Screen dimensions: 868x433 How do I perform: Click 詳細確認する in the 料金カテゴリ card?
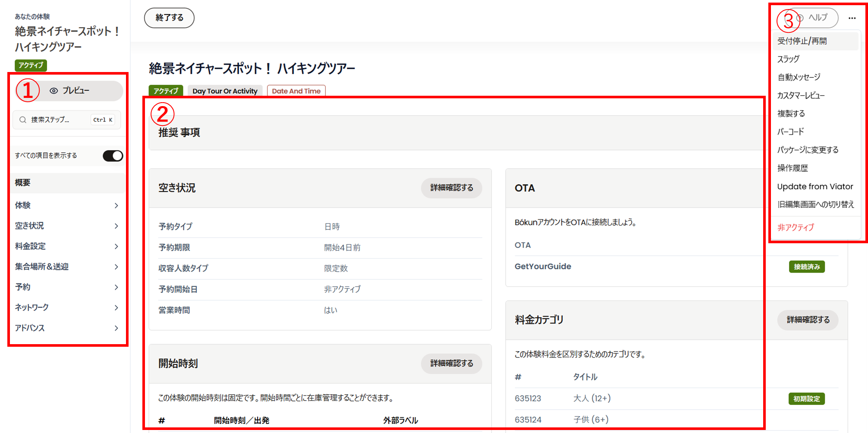tap(808, 320)
